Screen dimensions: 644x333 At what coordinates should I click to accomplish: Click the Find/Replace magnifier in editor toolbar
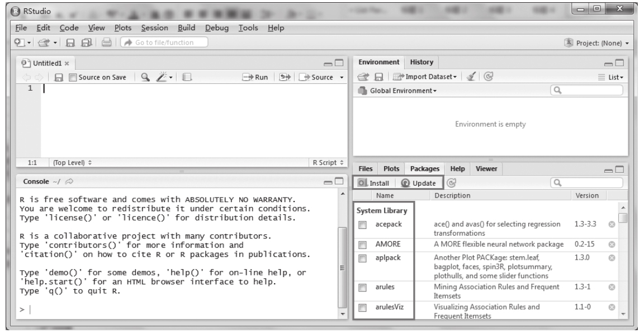click(145, 77)
